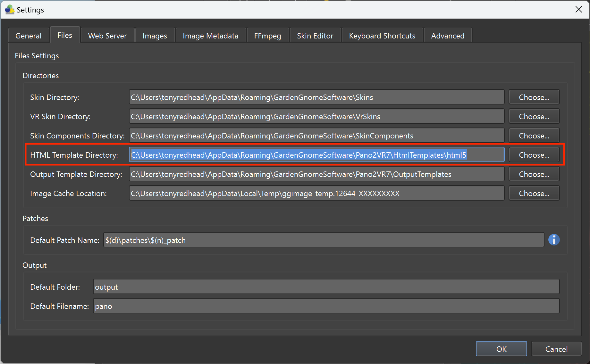Image resolution: width=590 pixels, height=364 pixels.
Task: Click the Pano2VR app icon in title bar
Action: [x=10, y=10]
